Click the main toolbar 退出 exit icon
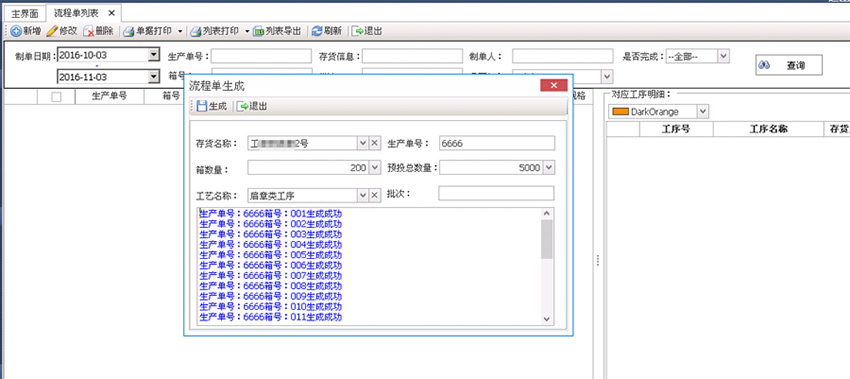The width and height of the screenshot is (850, 379). [358, 31]
